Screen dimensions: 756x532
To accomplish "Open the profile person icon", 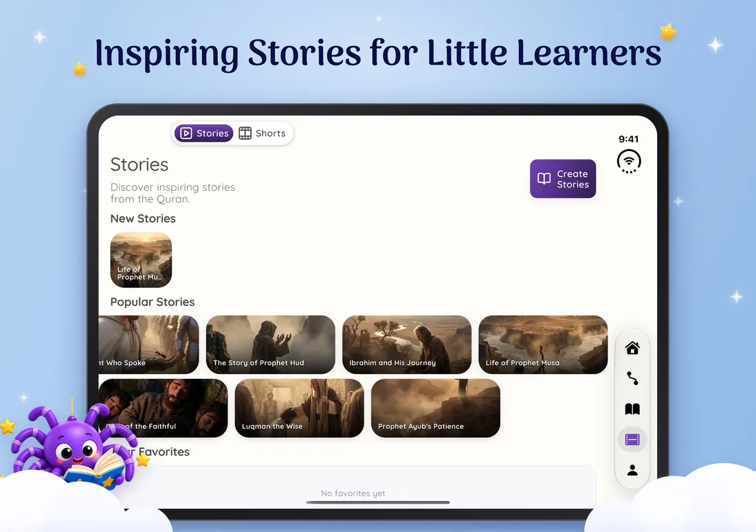I will coord(632,469).
